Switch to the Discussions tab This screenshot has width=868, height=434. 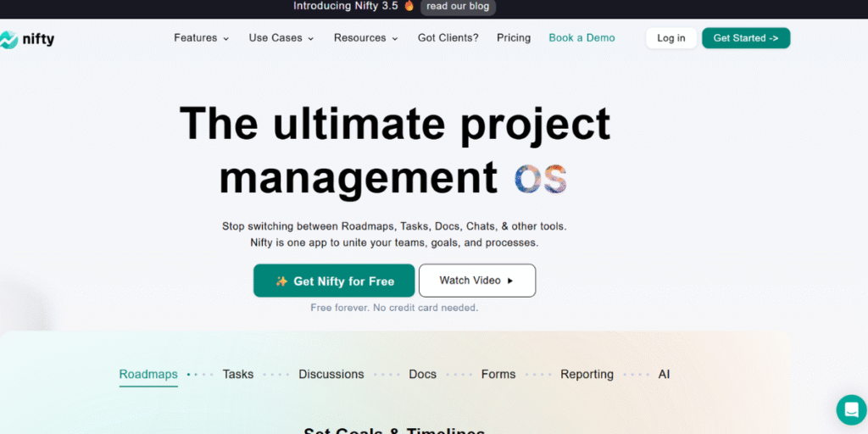point(331,375)
